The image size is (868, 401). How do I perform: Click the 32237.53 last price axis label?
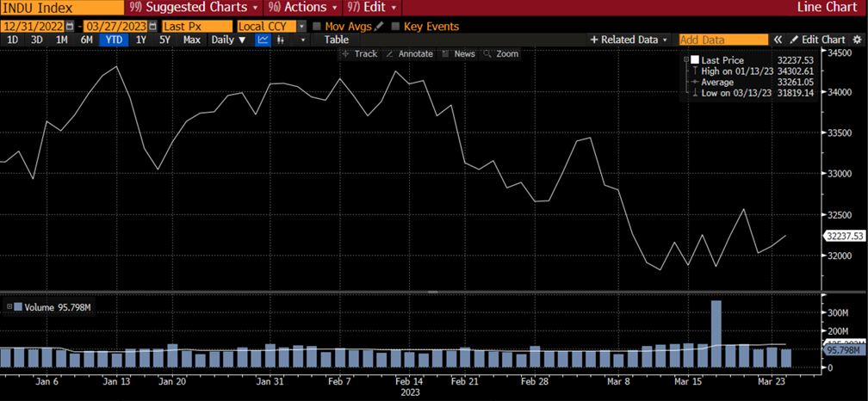pyautogui.click(x=845, y=236)
